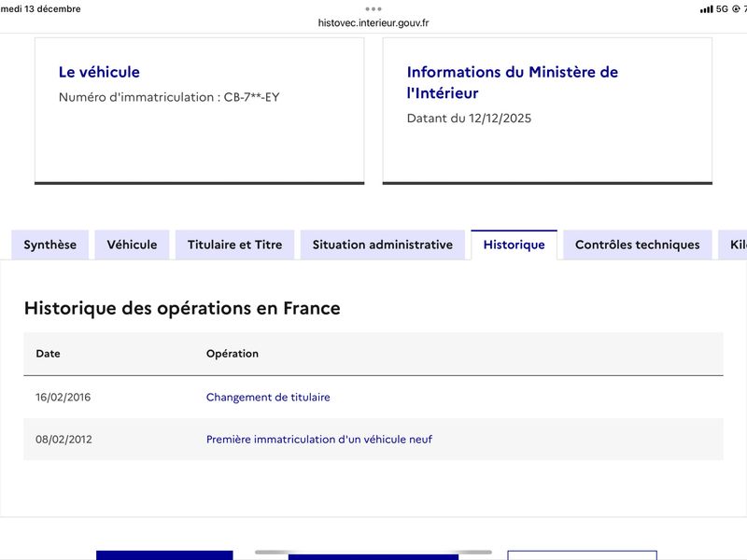Click the Date column header
Image resolution: width=747 pixels, height=560 pixels.
49,354
